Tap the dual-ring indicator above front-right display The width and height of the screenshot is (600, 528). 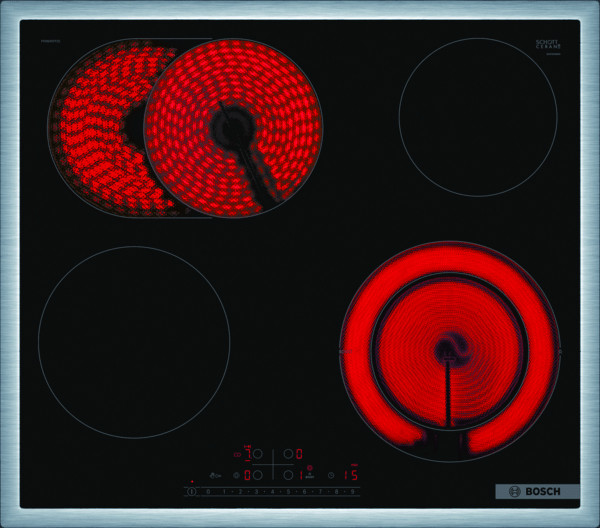coord(310,466)
